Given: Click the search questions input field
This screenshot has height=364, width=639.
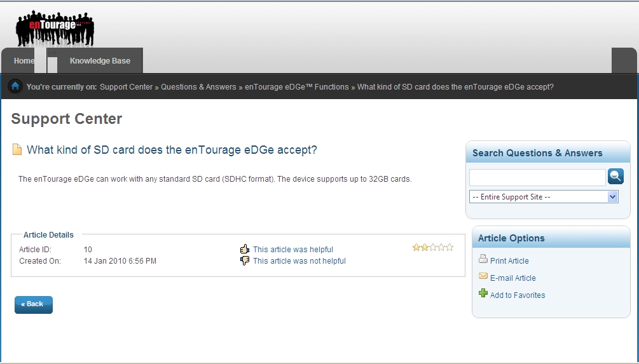Looking at the screenshot, I should click(x=537, y=177).
